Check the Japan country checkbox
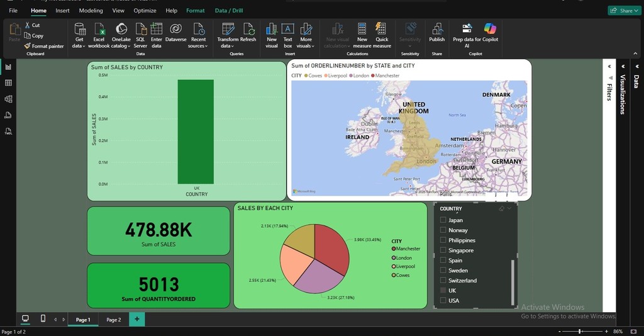The height and width of the screenshot is (336, 644). pos(443,220)
